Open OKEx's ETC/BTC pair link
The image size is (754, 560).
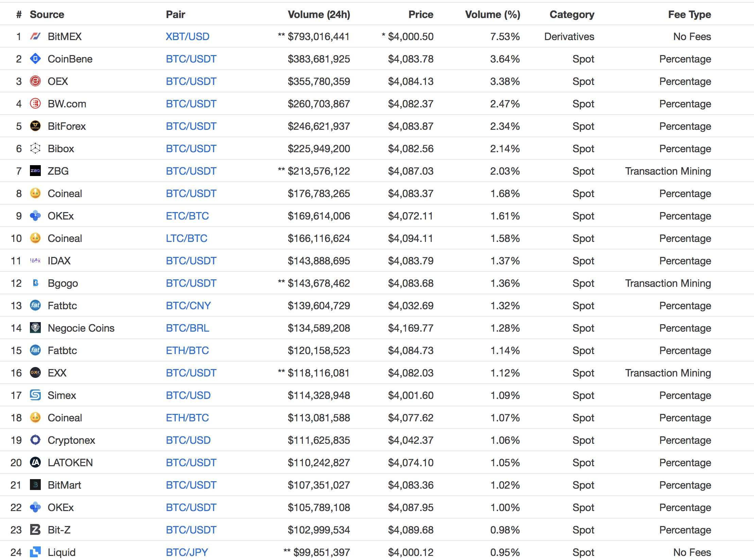click(x=187, y=216)
